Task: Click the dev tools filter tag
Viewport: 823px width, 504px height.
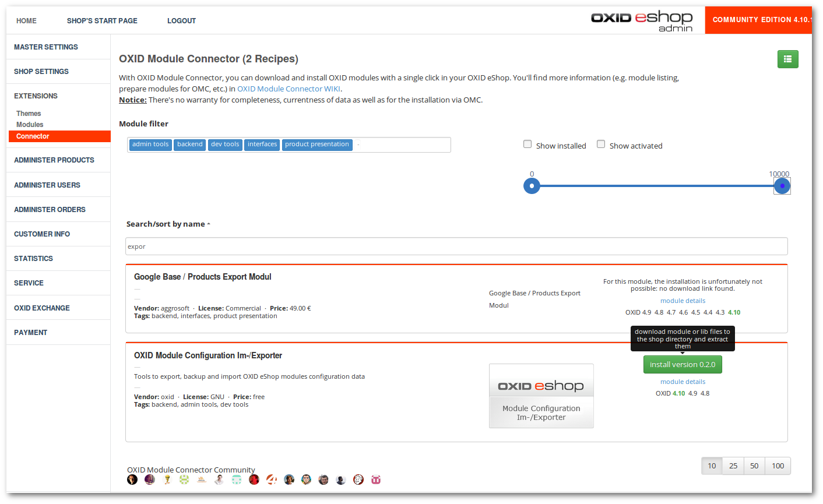Action: (225, 144)
